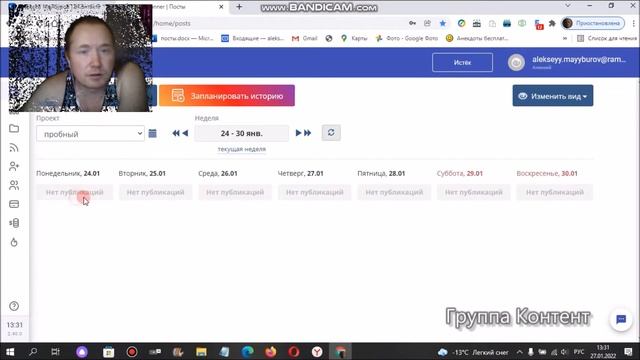Image resolution: width=640 pixels, height=360 pixels.
Task: Open a new browser tab
Action: pyautogui.click(x=239, y=7)
